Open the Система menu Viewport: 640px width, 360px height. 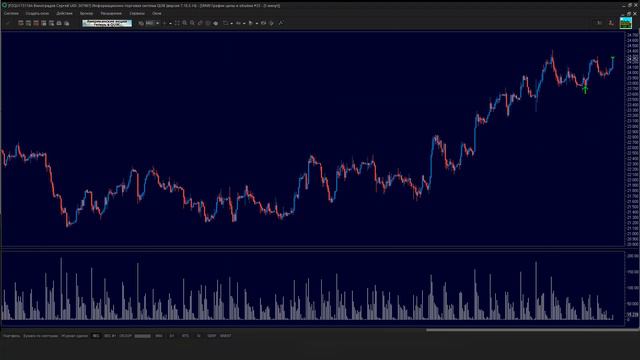(x=11, y=13)
